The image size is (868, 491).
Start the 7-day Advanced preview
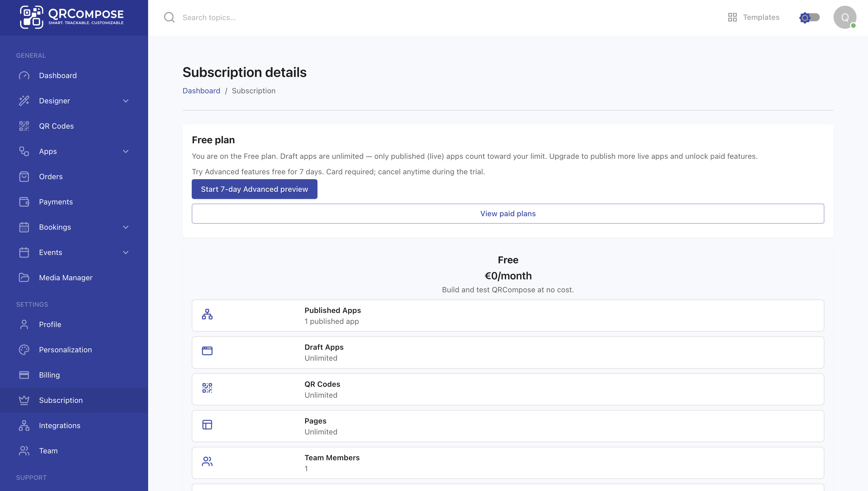[254, 189]
